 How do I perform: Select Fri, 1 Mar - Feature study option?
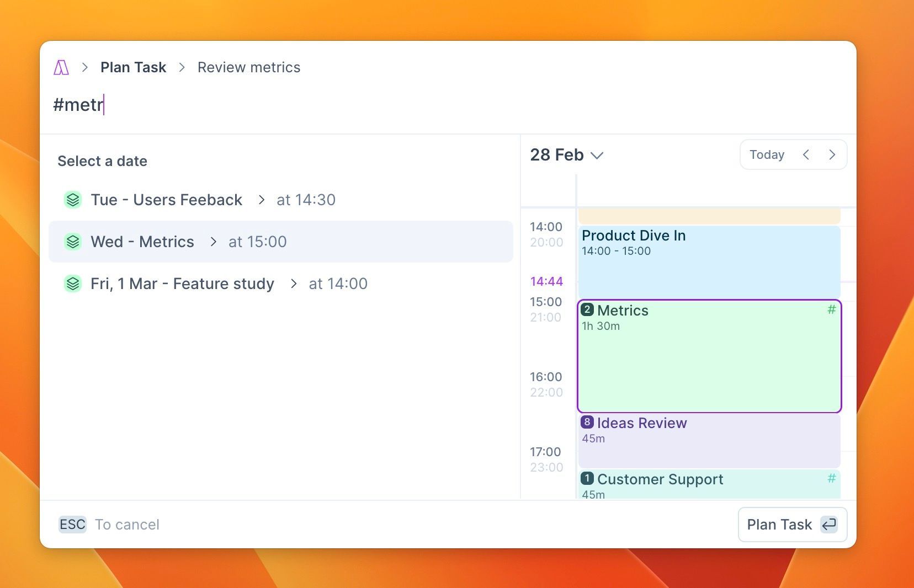pyautogui.click(x=182, y=284)
